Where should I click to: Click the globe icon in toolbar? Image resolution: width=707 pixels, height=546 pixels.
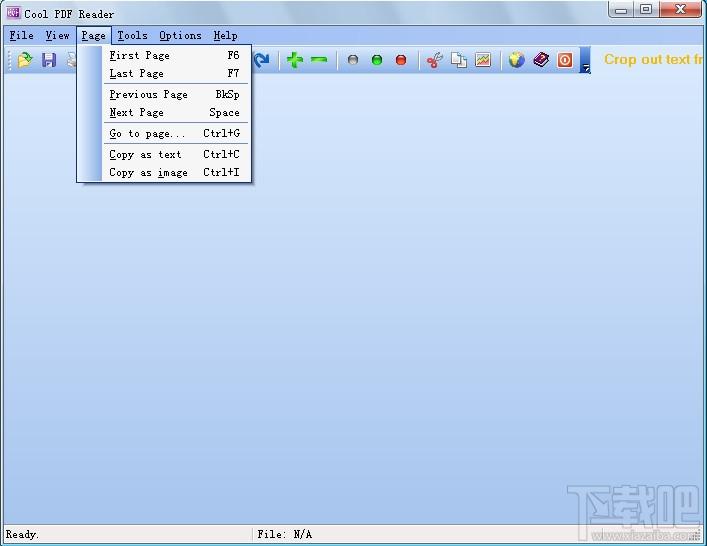point(517,60)
